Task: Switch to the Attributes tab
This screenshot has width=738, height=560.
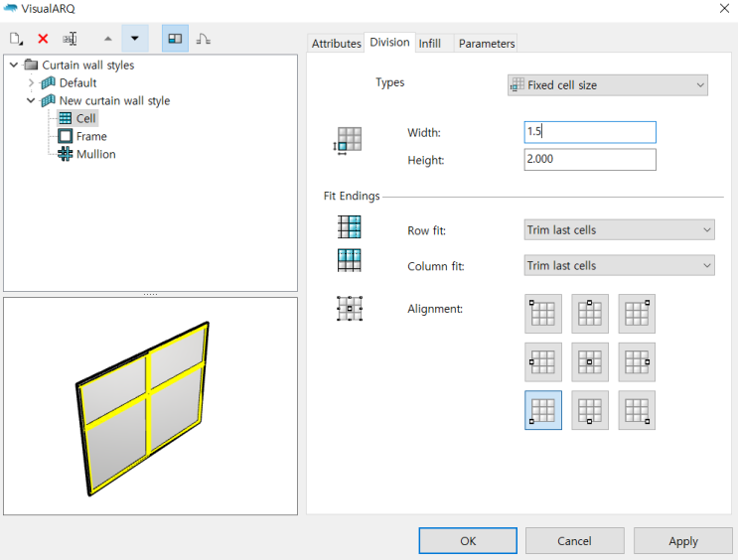Action: click(x=336, y=44)
